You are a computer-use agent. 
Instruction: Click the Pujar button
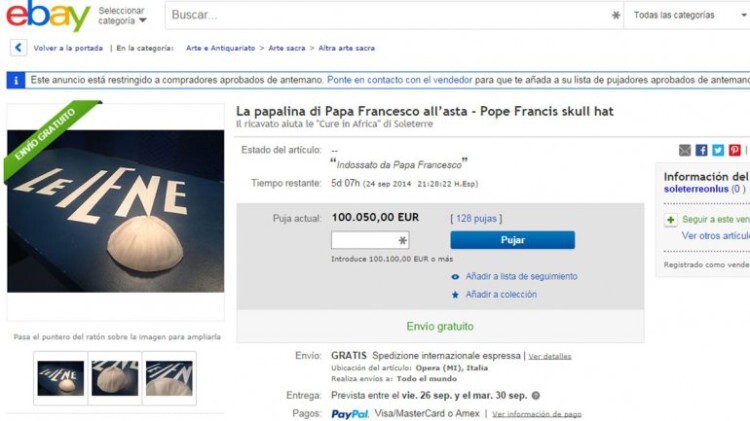512,240
